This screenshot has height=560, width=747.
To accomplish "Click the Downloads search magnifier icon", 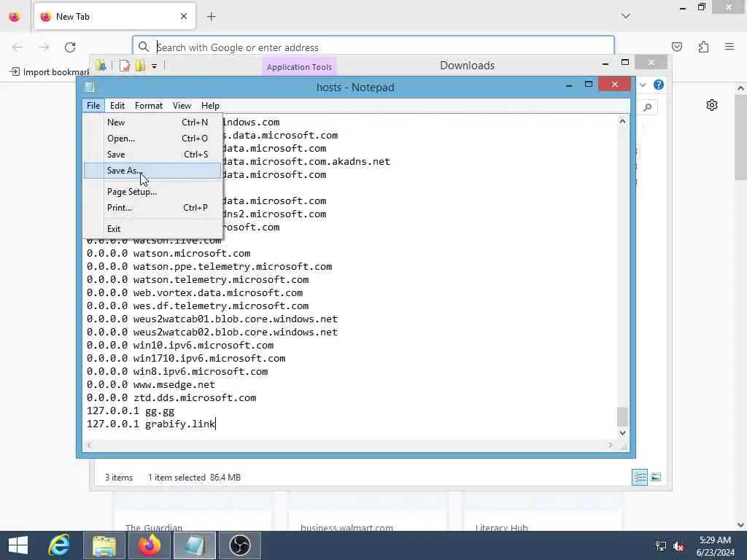I will tap(648, 108).
